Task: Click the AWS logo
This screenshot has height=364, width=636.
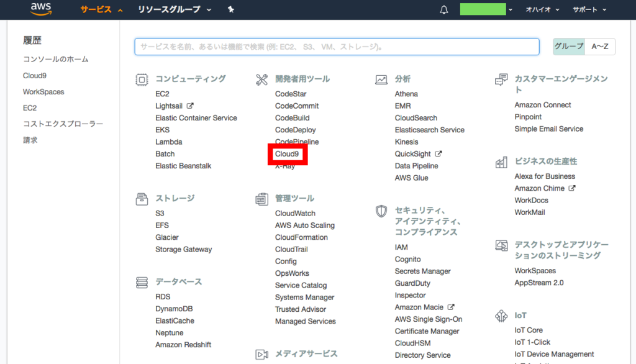Action: 41,9
